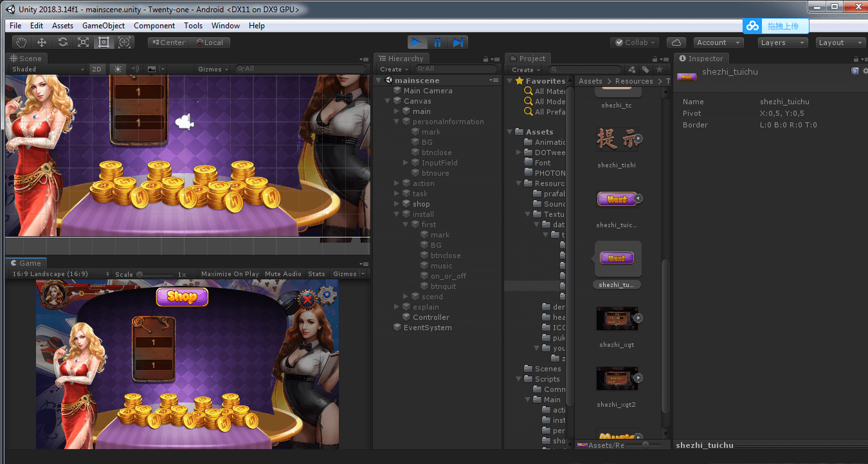Image resolution: width=868 pixels, height=464 pixels.
Task: Switch to the Game tab
Action: pyautogui.click(x=26, y=263)
